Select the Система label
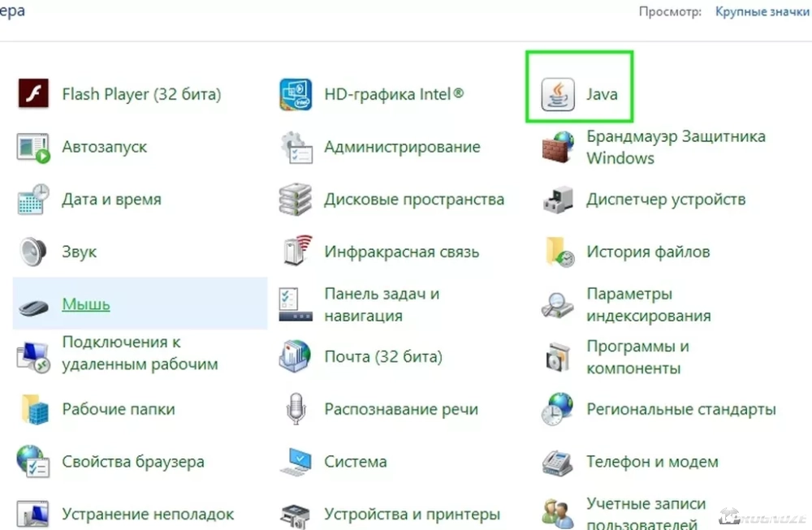Image resolution: width=812 pixels, height=530 pixels. [356, 462]
